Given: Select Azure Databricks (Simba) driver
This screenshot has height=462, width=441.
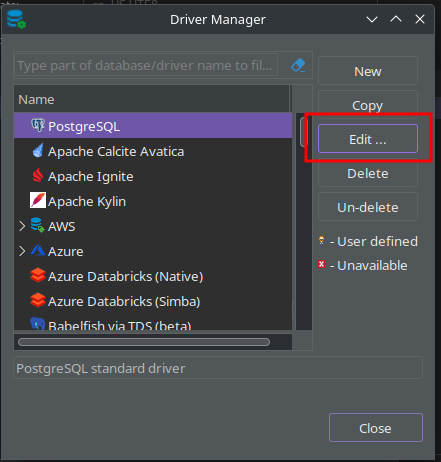Looking at the screenshot, I should coord(153,301).
